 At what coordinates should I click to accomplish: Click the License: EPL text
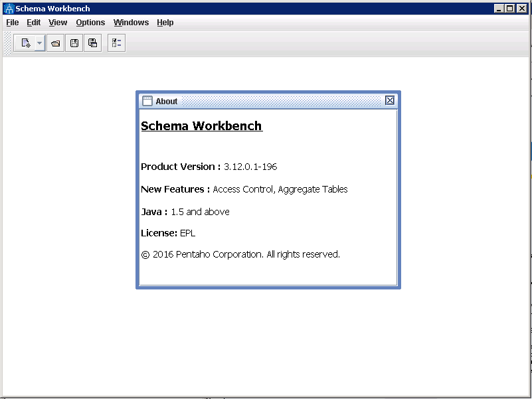168,233
